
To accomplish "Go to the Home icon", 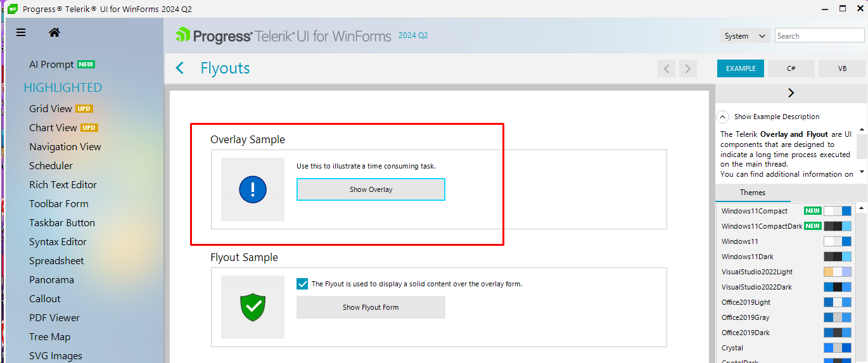I will coord(54,32).
